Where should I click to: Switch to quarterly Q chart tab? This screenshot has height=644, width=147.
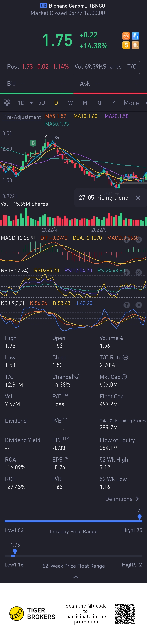pyautogui.click(x=99, y=103)
